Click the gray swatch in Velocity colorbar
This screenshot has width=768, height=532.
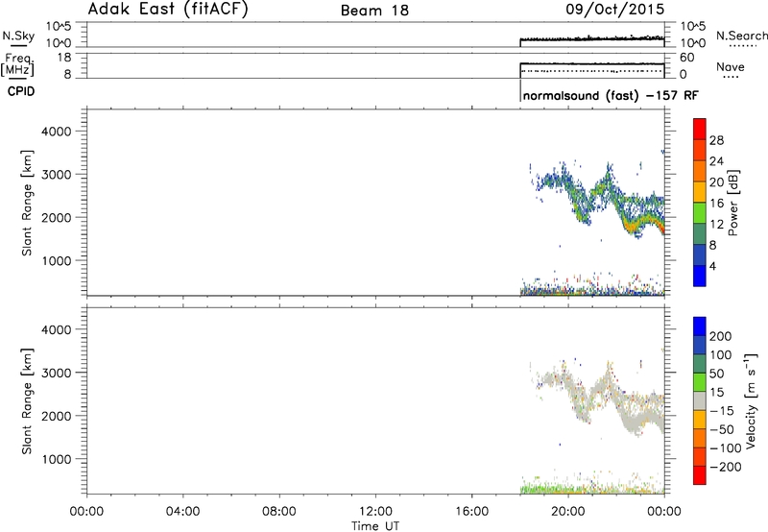[700, 400]
